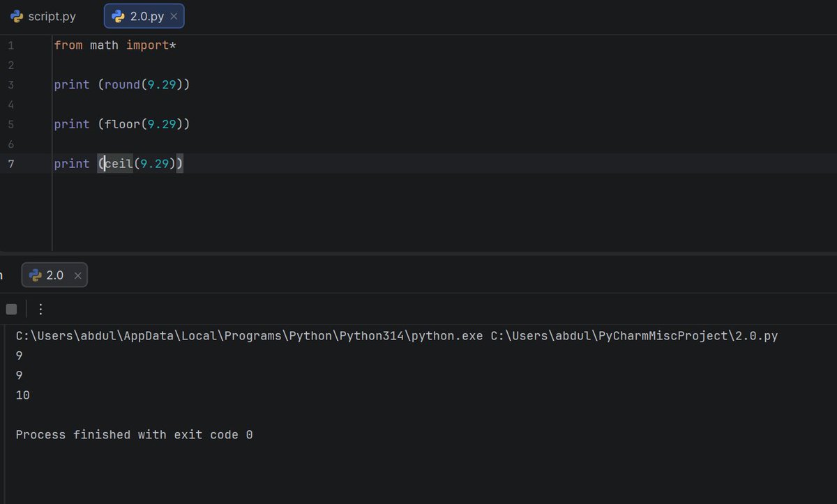Click the 'print (ceil(9.29))' line
The image size is (837, 504).
[119, 164]
